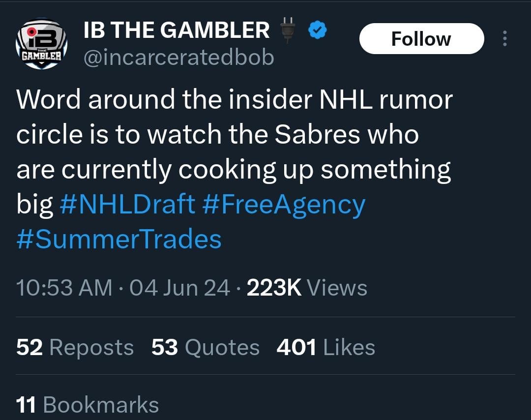
Task: Click the blue verified checkmark badge
Action: tap(317, 31)
